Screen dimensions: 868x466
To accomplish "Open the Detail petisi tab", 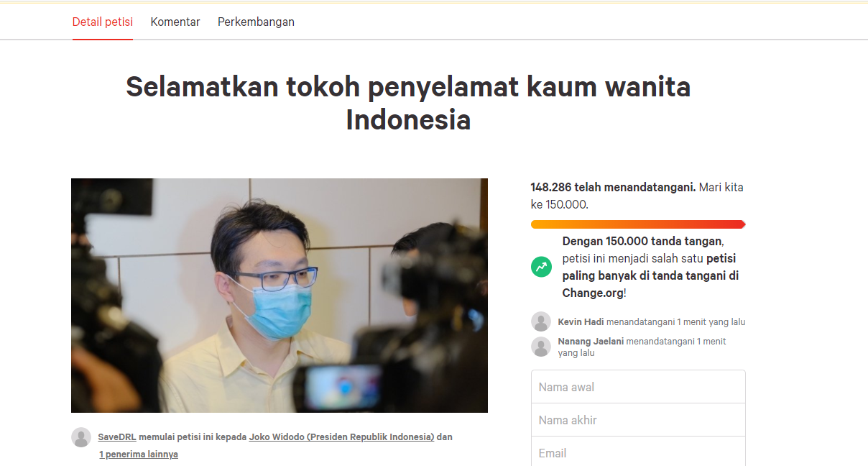I will coord(103,22).
